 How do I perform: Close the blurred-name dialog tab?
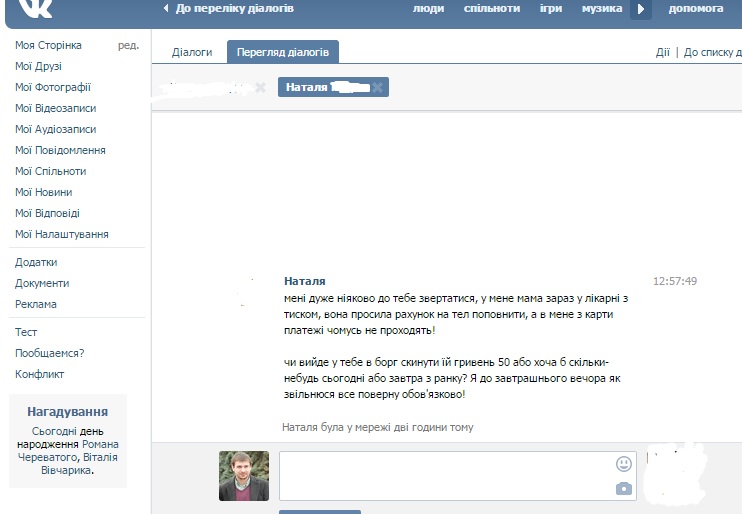pos(260,87)
